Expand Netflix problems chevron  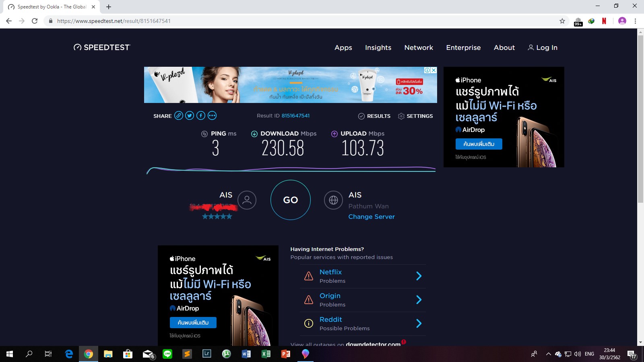419,276
